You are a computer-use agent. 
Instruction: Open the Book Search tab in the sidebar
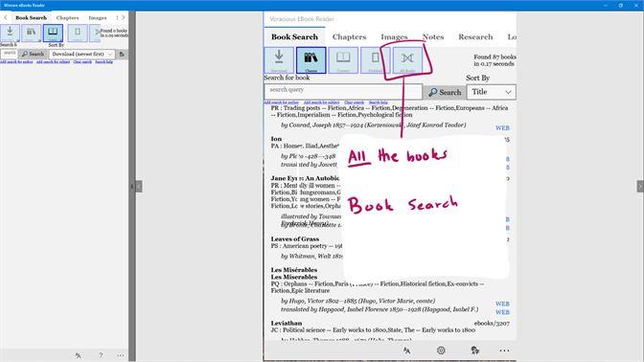tap(31, 17)
